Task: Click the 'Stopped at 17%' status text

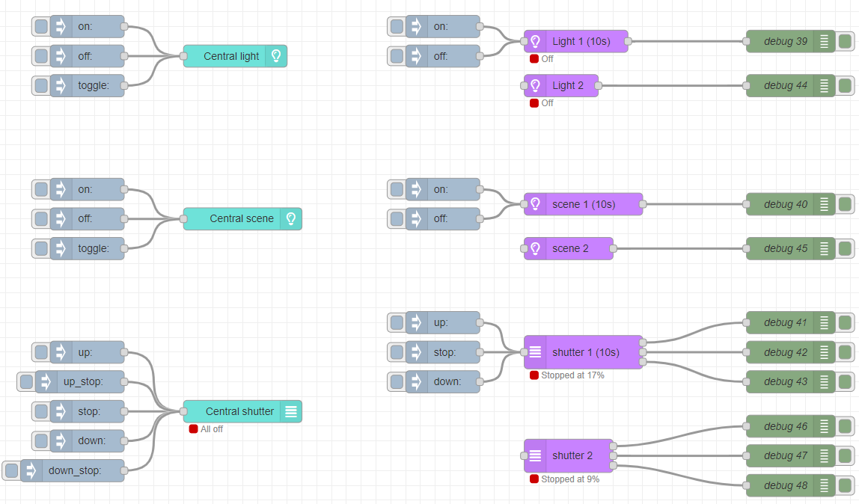Action: click(x=572, y=375)
